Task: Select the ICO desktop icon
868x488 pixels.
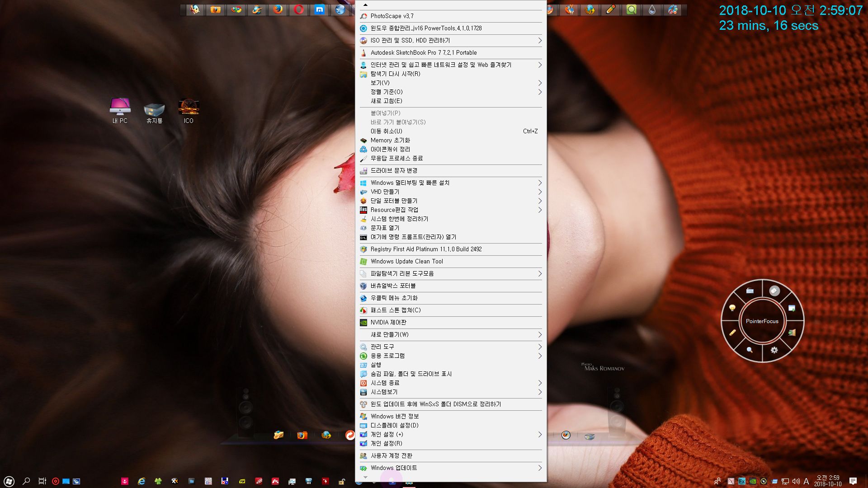Action: [x=189, y=111]
